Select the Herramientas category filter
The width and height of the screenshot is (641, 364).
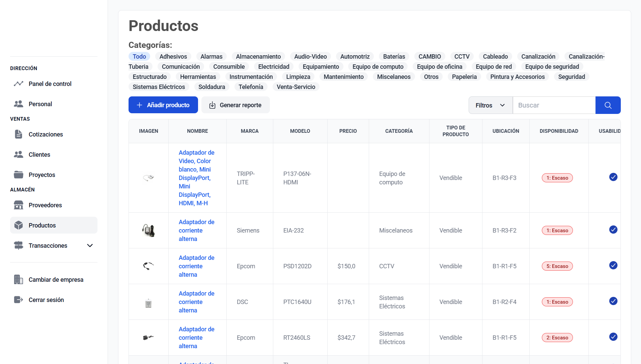(198, 77)
